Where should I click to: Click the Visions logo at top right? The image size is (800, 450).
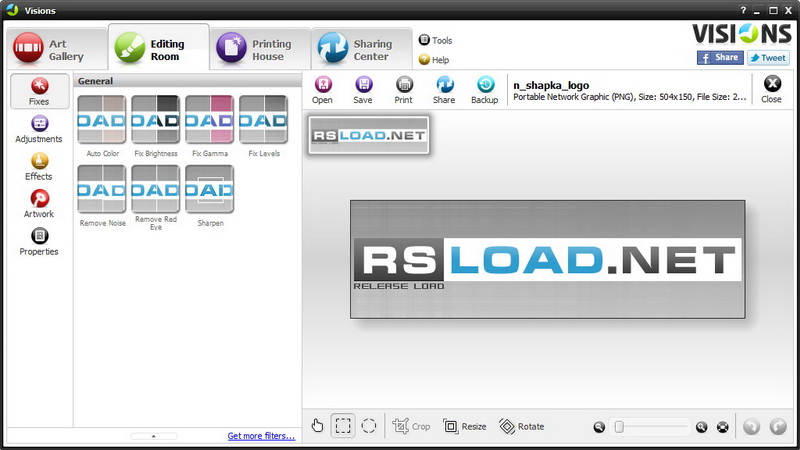741,34
